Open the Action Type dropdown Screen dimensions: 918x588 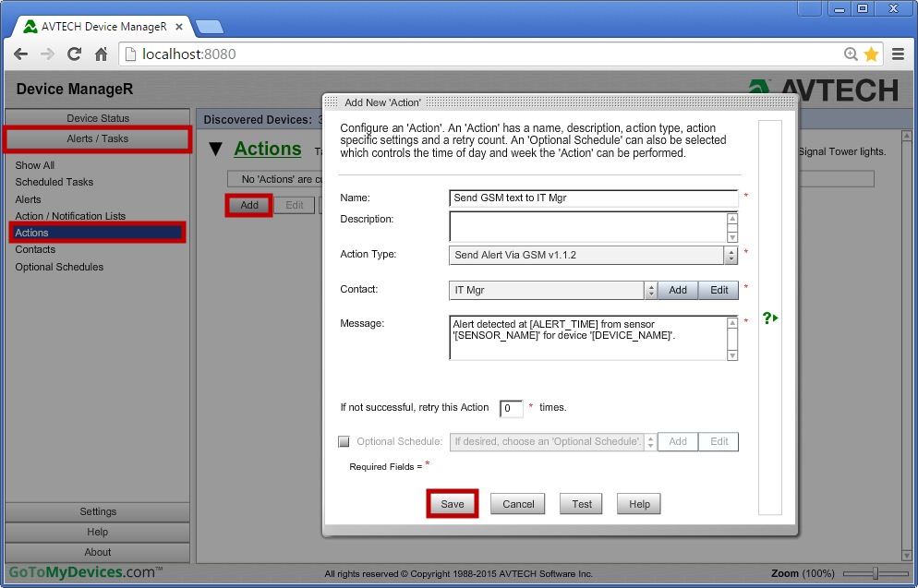click(729, 255)
